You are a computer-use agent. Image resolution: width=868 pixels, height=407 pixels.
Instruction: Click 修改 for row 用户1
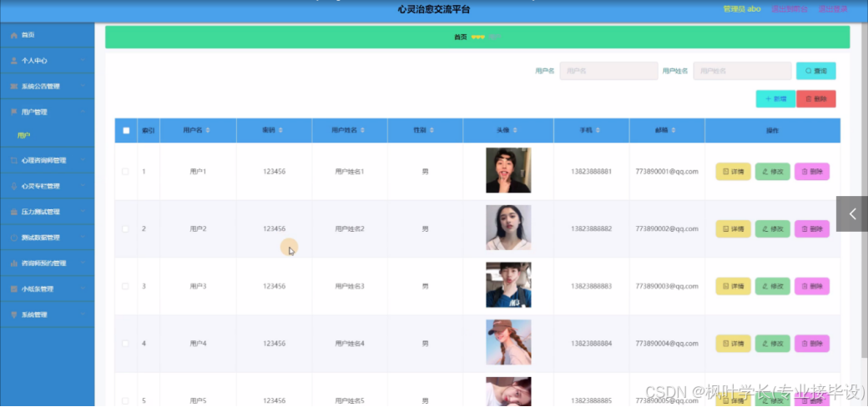point(772,172)
